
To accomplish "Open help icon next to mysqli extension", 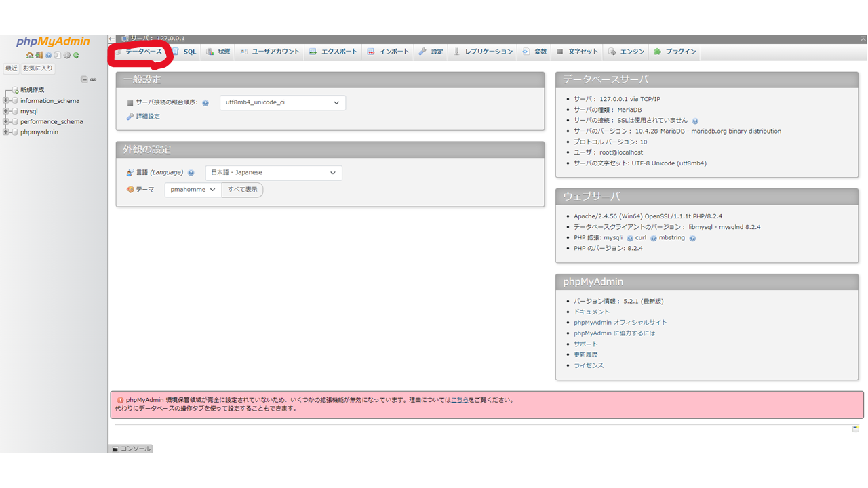I will click(x=630, y=239).
